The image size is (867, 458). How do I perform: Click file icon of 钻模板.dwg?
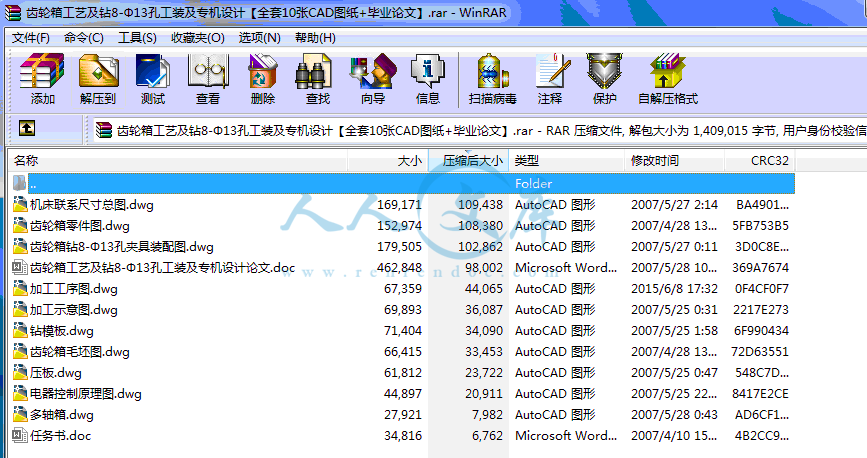pos(20,331)
